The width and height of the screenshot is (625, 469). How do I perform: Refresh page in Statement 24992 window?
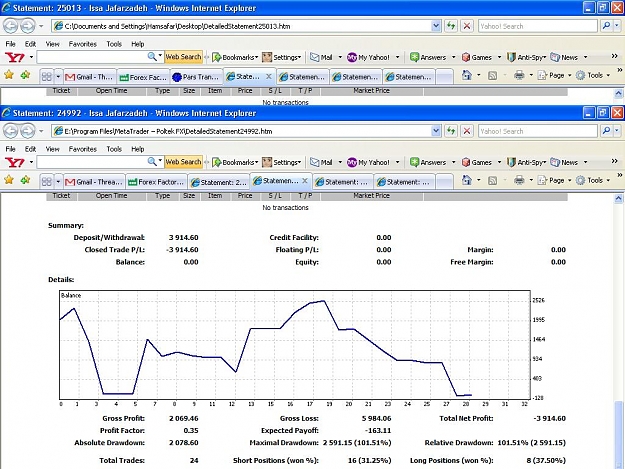(x=451, y=131)
